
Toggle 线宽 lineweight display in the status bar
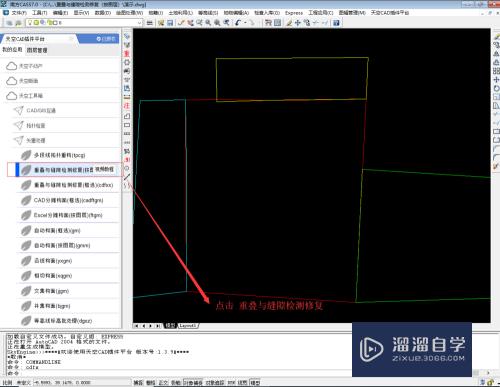coord(242,383)
